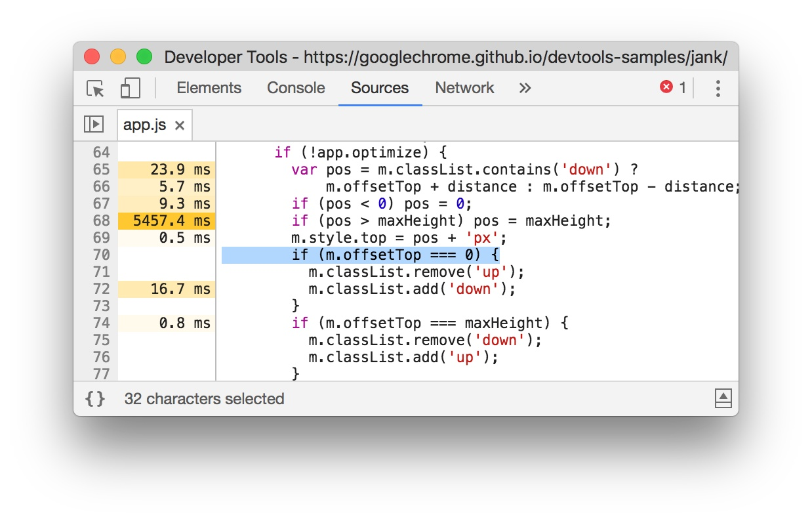Image resolution: width=812 pixels, height=521 pixels.
Task: Toggle the console drawer icon
Action: (x=723, y=398)
